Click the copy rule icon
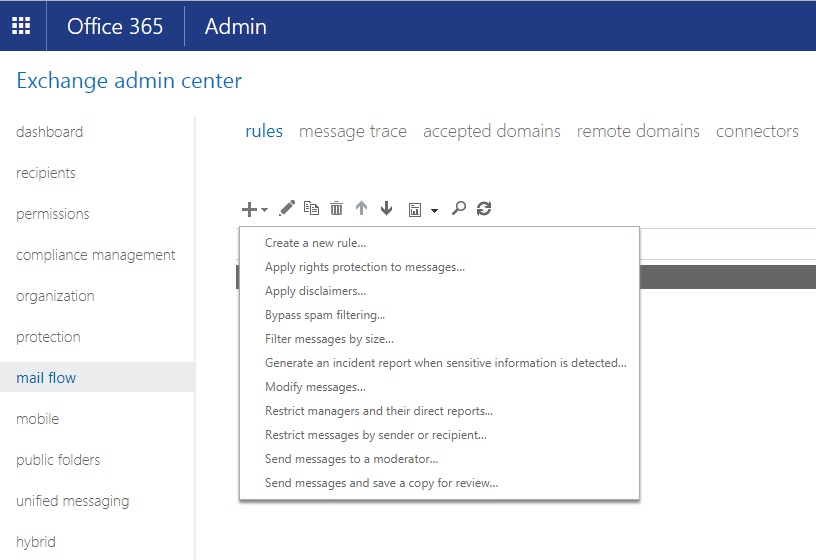Viewport: 816px width, 560px height. pyautogui.click(x=311, y=208)
